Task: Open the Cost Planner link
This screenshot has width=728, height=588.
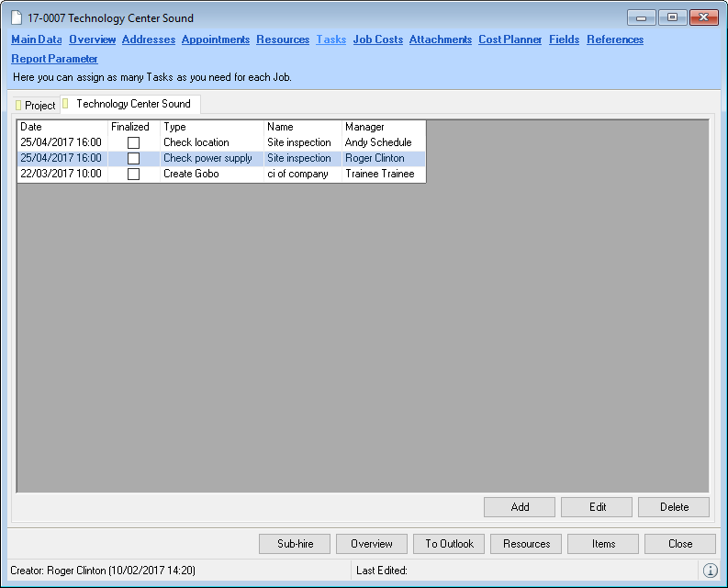Action: click(x=510, y=40)
